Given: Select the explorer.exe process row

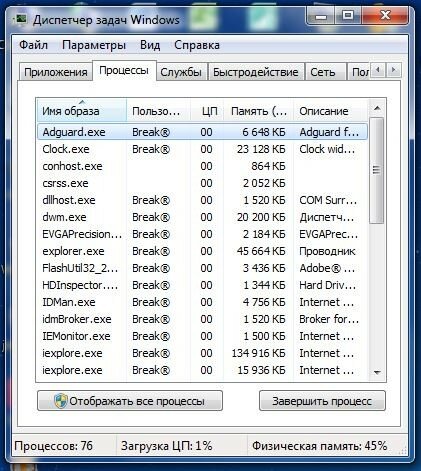Looking at the screenshot, I should click(202, 251).
